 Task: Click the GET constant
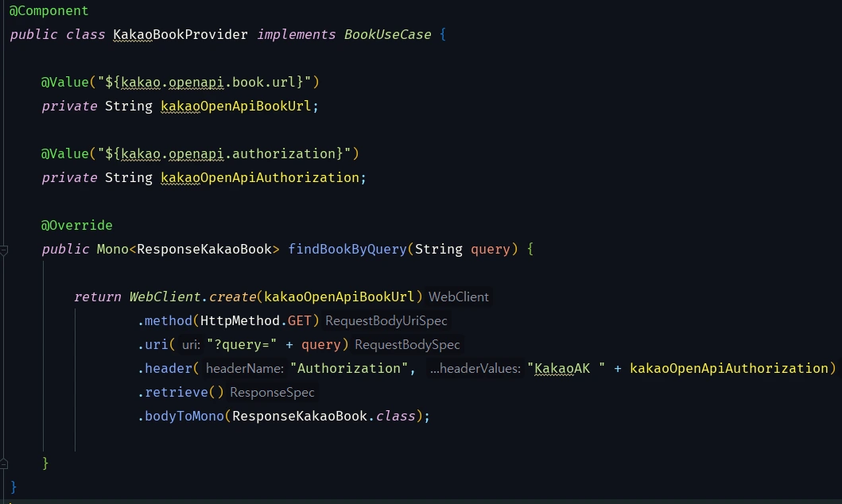pyautogui.click(x=299, y=321)
